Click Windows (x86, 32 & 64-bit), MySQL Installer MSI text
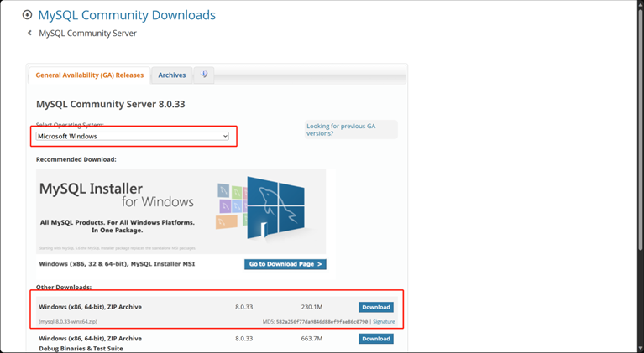The width and height of the screenshot is (644, 353). [117, 264]
